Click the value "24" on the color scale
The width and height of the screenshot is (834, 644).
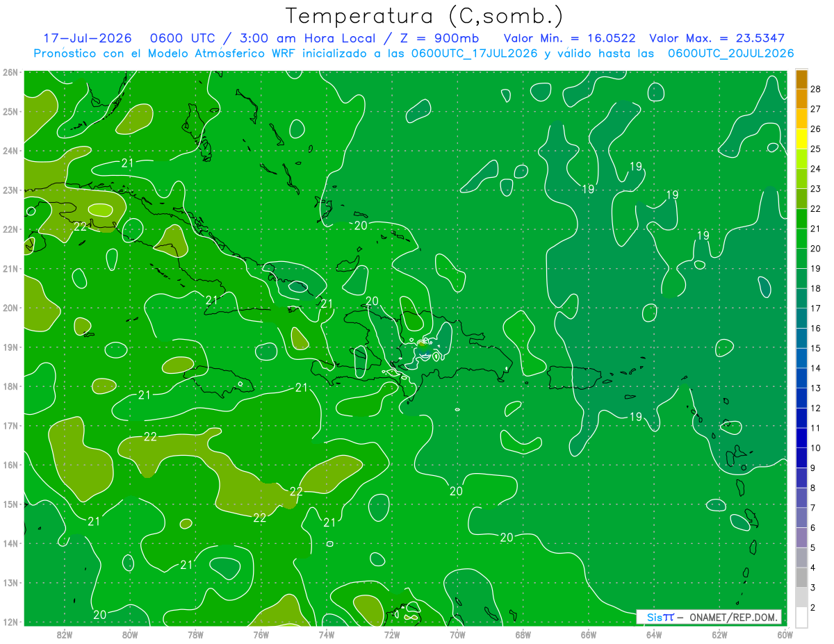[x=815, y=169]
